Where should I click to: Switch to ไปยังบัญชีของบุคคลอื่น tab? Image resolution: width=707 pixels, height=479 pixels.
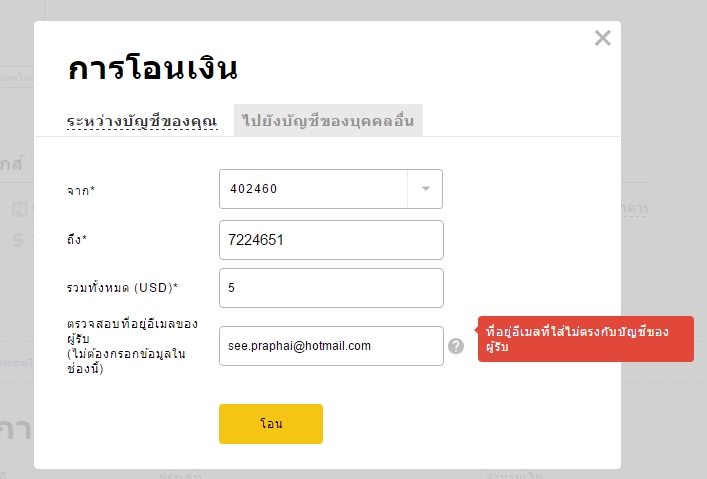pyautogui.click(x=328, y=120)
